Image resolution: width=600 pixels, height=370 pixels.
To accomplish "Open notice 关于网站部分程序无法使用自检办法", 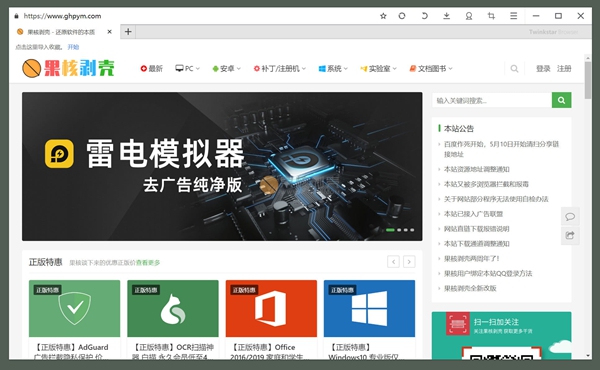I will [x=496, y=199].
